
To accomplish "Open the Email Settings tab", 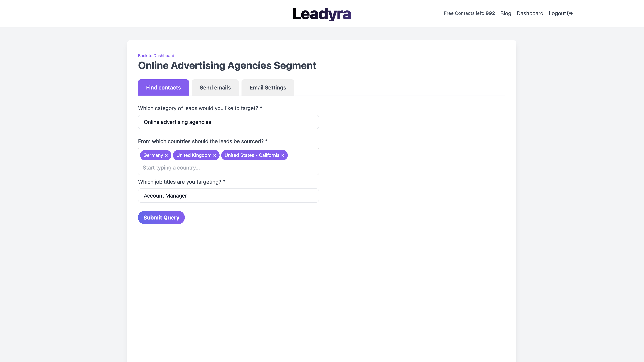I will pyautogui.click(x=268, y=88).
